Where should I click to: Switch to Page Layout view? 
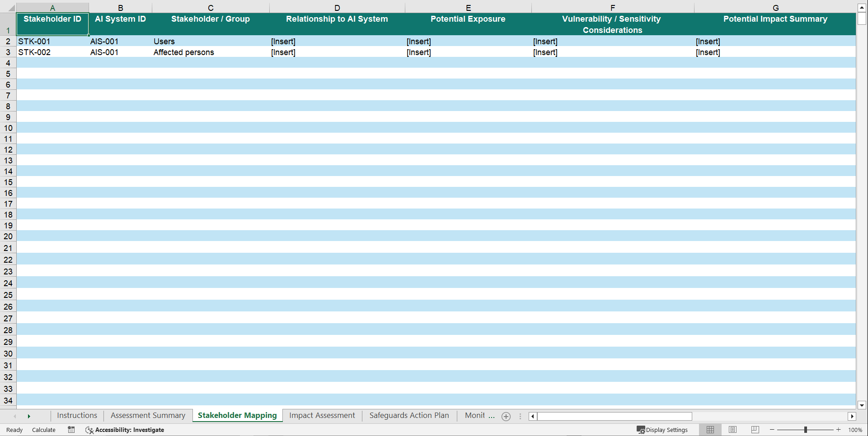(733, 430)
